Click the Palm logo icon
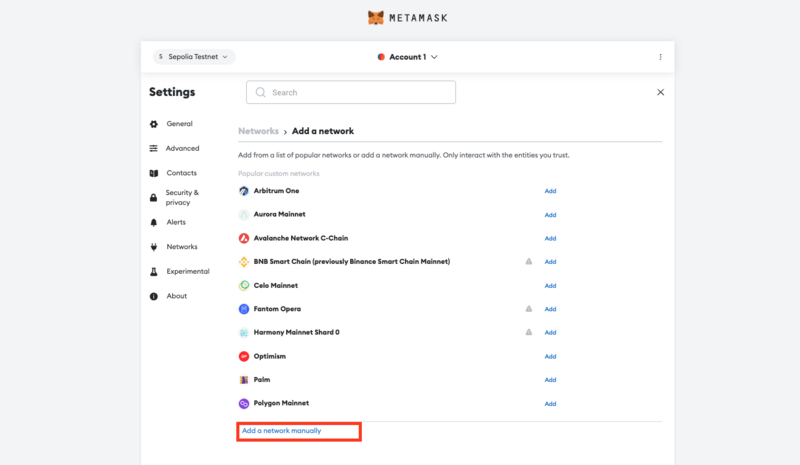Viewport: 800px width, 465px height. click(244, 380)
